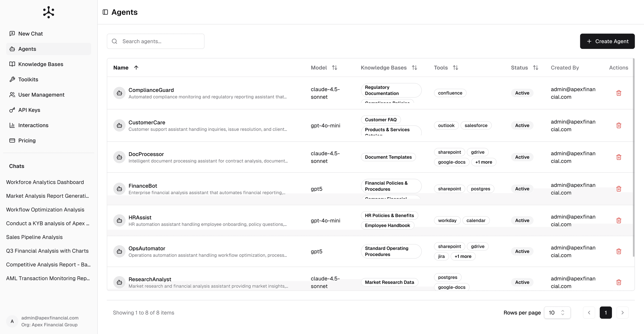644x334 pixels.
Task: Focus the Search agents input field
Action: [x=155, y=41]
